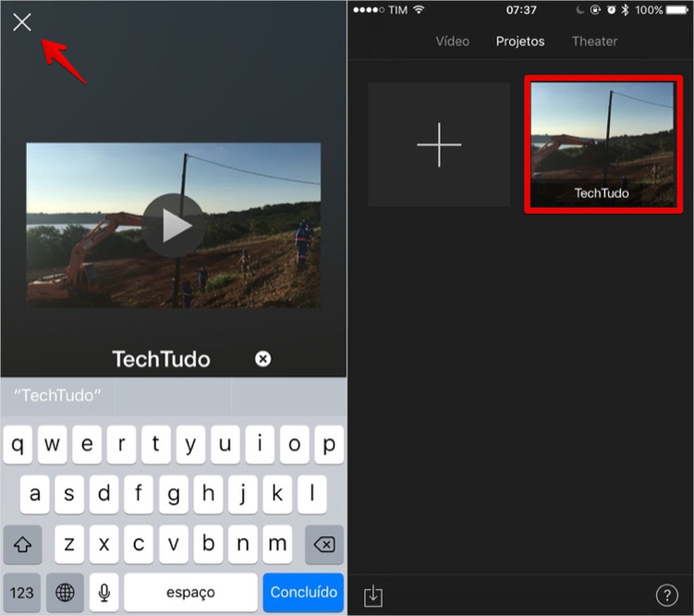Tap the u key
The width and height of the screenshot is (694, 616).
tap(225, 445)
